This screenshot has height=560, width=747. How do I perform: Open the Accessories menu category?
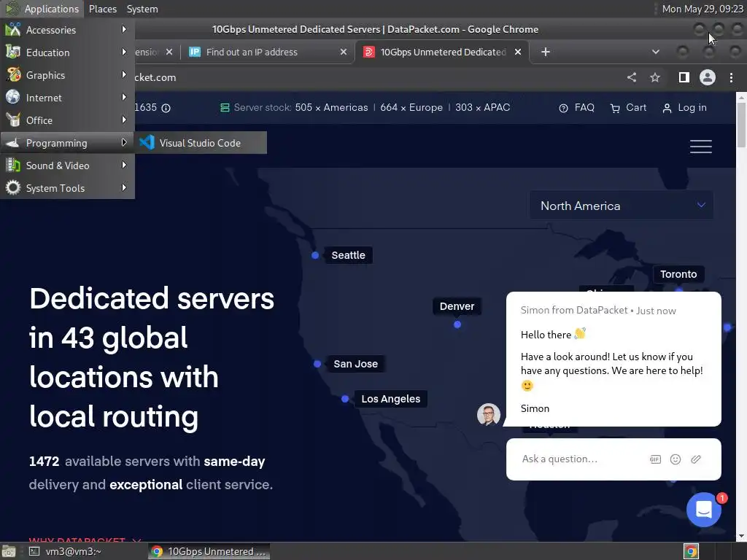coord(67,30)
